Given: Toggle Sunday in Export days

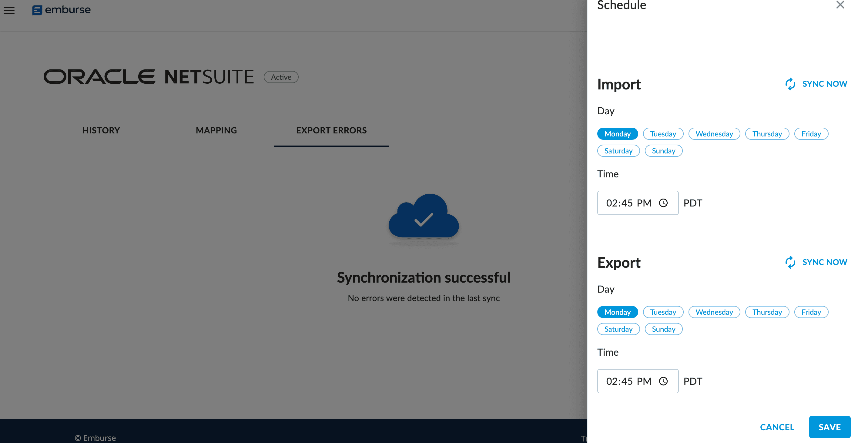Looking at the screenshot, I should [x=663, y=329].
